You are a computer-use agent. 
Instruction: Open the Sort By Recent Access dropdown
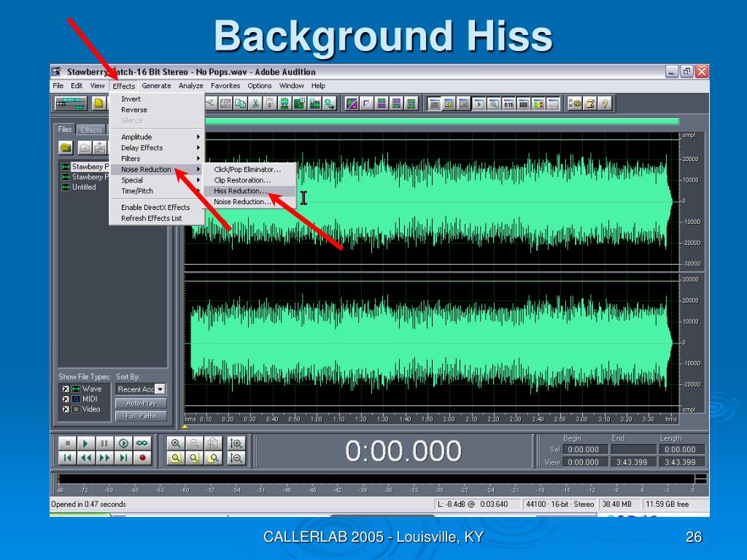[160, 389]
